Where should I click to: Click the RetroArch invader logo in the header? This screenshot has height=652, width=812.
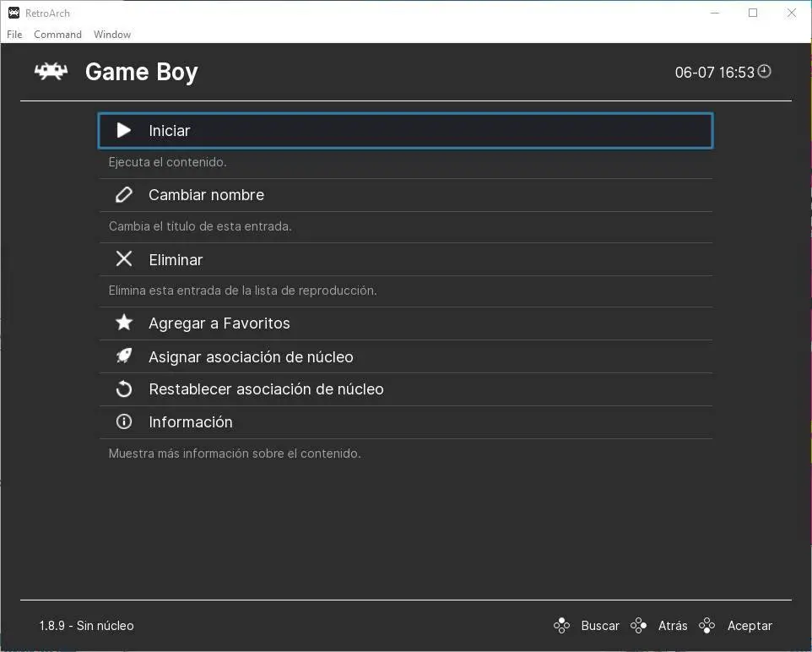(x=51, y=72)
